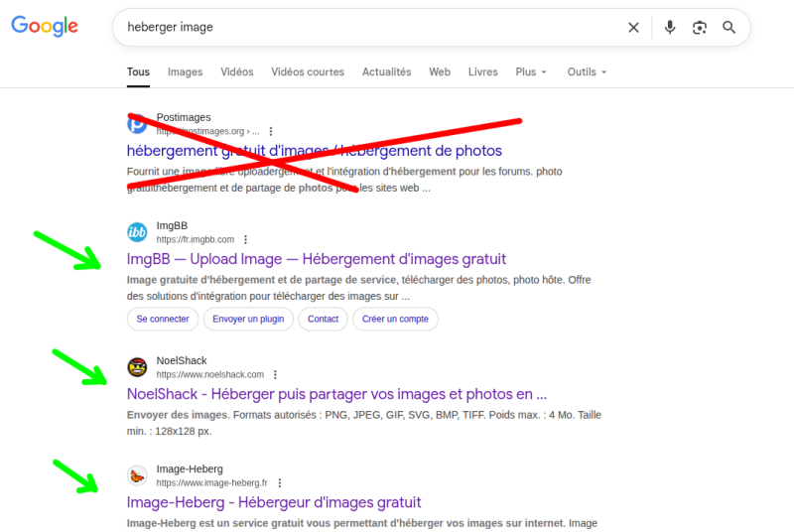Image resolution: width=794 pixels, height=532 pixels.
Task: Click the Image-Heberg site name
Action: click(190, 468)
